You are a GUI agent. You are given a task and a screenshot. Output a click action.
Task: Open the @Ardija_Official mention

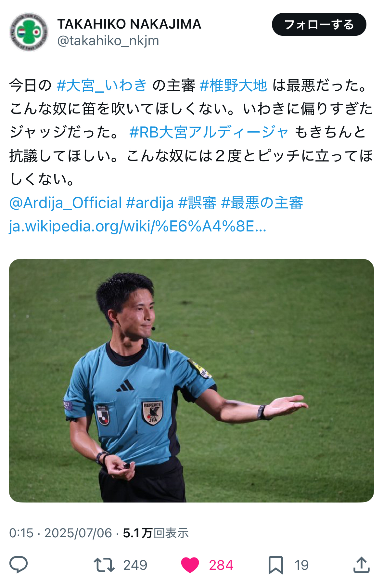(x=65, y=203)
